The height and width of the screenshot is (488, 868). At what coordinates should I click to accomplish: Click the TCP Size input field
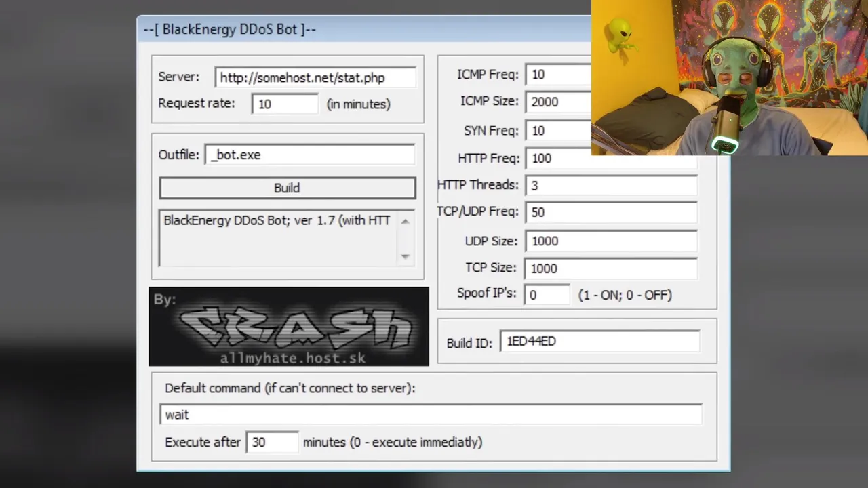click(611, 268)
